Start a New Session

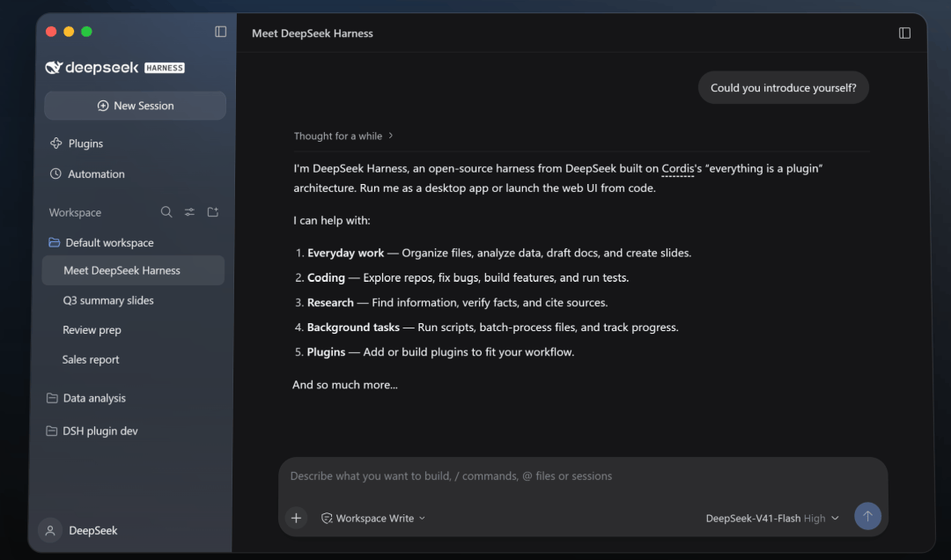click(136, 106)
